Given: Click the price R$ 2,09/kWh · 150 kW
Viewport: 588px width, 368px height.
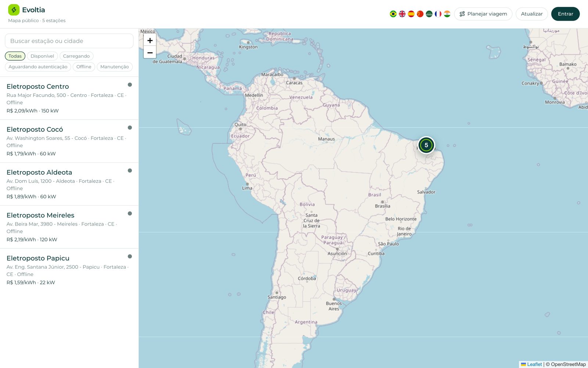Looking at the screenshot, I should pos(33,111).
